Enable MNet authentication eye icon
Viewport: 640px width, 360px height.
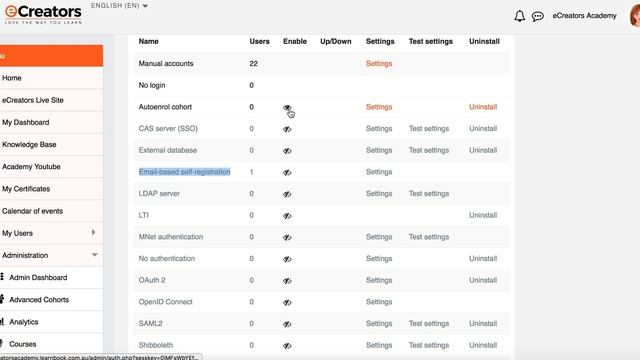point(287,237)
